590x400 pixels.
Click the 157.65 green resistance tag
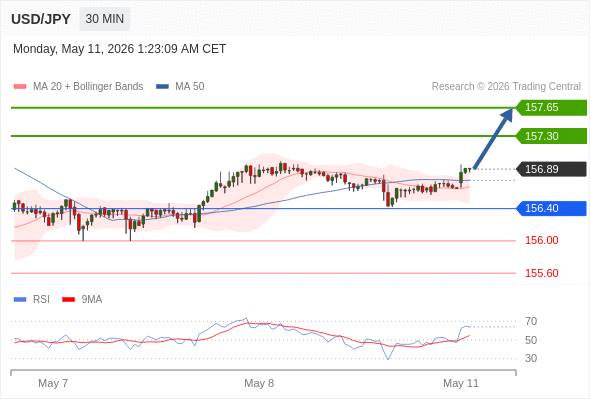coord(551,108)
